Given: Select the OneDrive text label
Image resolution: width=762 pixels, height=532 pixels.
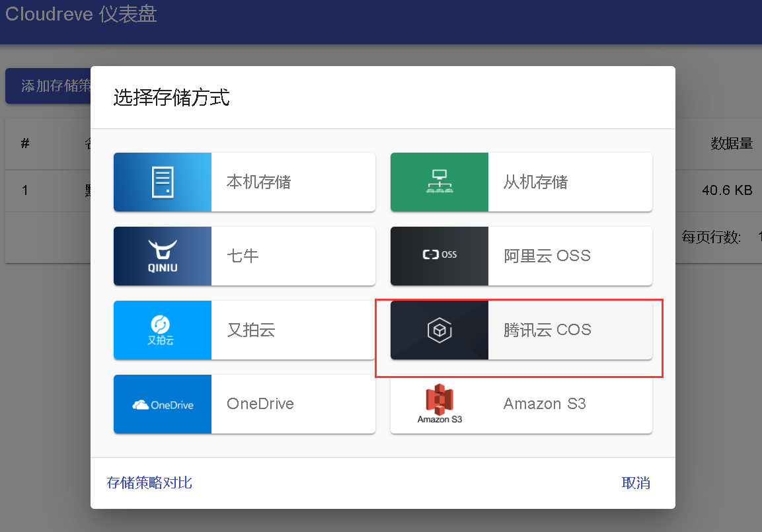Looking at the screenshot, I should (x=260, y=404).
